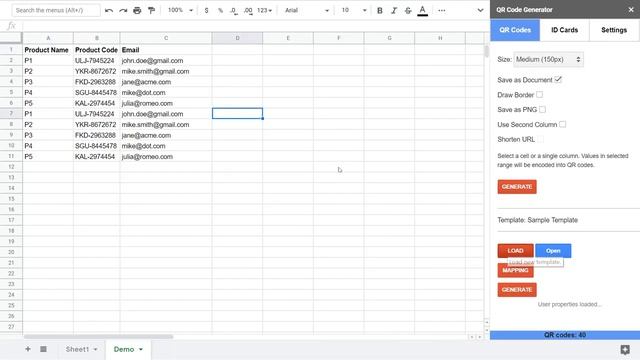Switch to Sheet1 sheet tab
Image resolution: width=640 pixels, height=360 pixels.
pyautogui.click(x=77, y=349)
